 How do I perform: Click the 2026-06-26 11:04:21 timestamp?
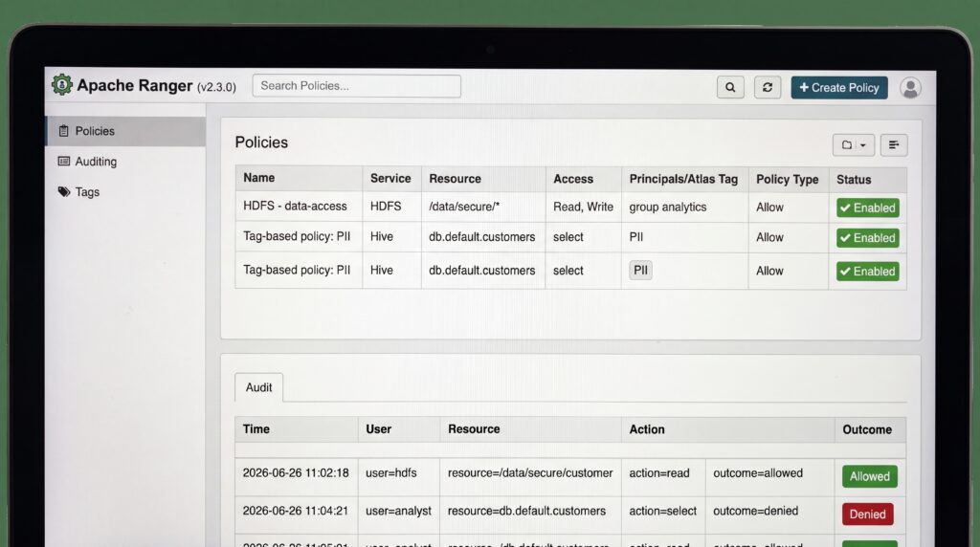(x=295, y=511)
